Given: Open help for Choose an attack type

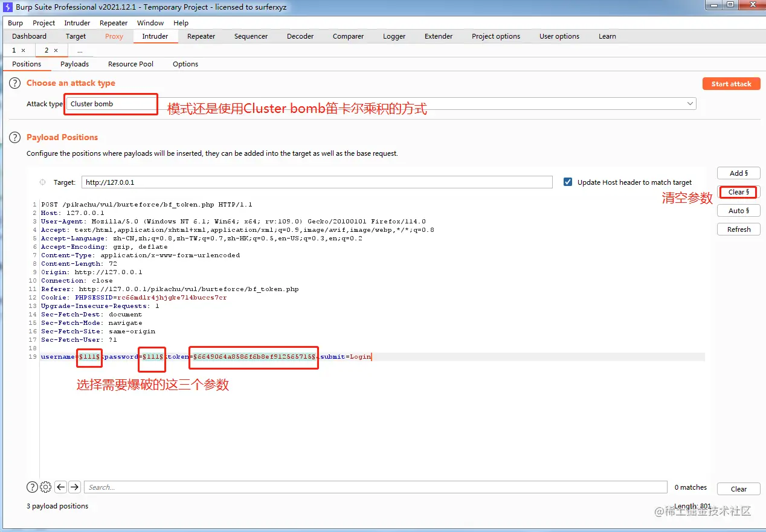Looking at the screenshot, I should [14, 83].
